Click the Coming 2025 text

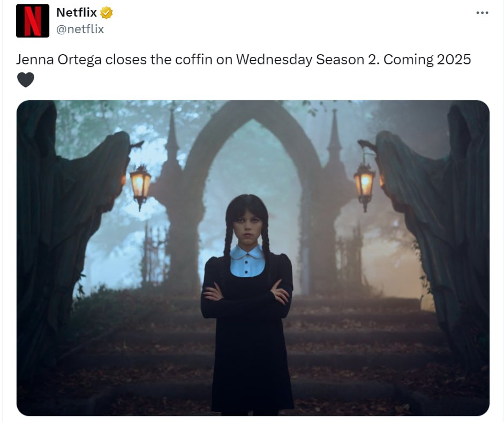tap(427, 60)
